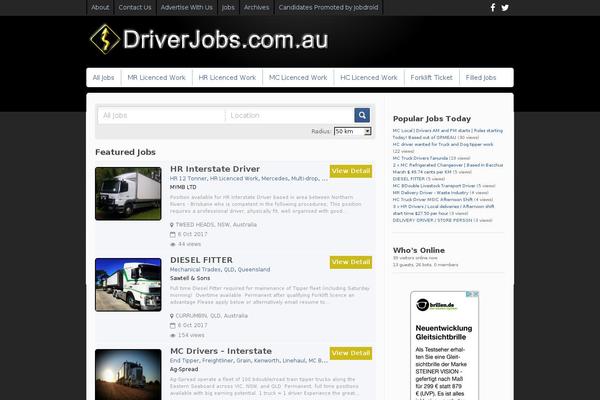Click the HR Interstate Driver truck thumbnail
The height and width of the screenshot is (400, 600).
pos(128,194)
